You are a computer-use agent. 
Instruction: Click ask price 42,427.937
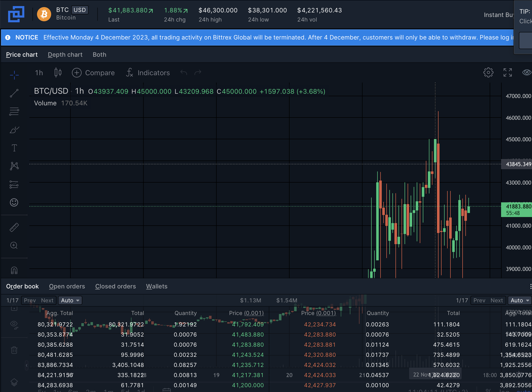320,385
